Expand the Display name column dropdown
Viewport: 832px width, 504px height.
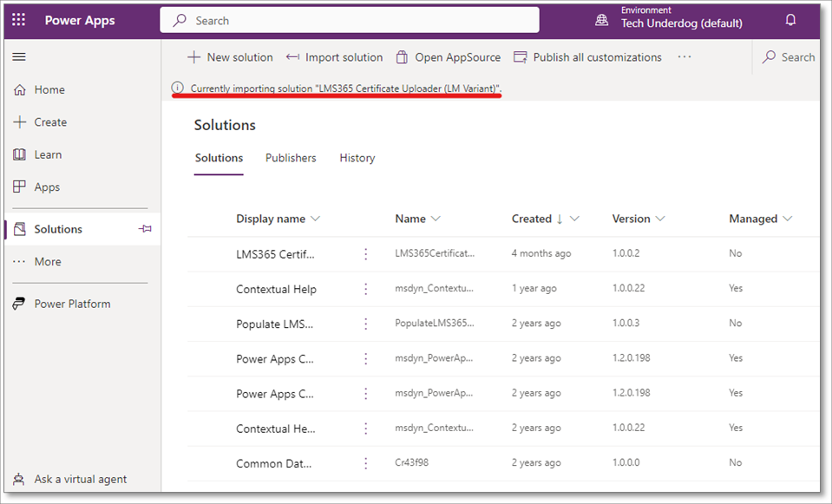(315, 219)
